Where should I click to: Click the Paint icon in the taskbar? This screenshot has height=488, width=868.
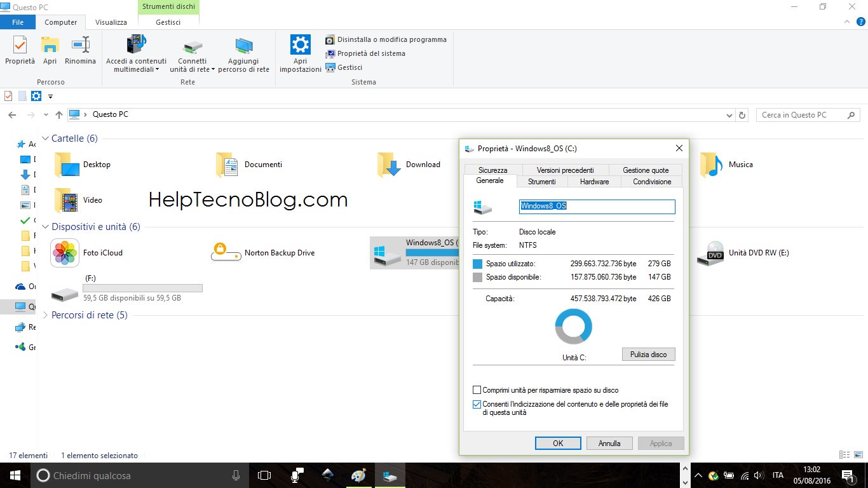(x=359, y=475)
